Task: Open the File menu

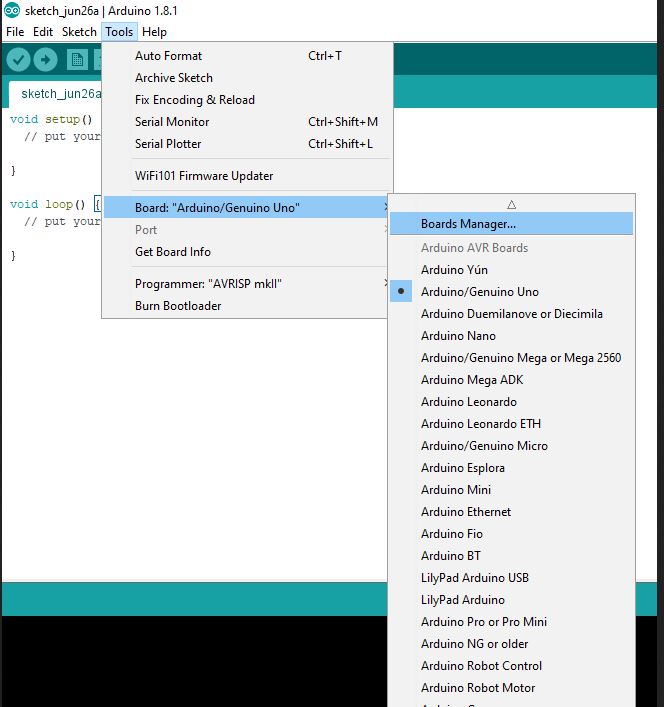Action: pyautogui.click(x=15, y=32)
